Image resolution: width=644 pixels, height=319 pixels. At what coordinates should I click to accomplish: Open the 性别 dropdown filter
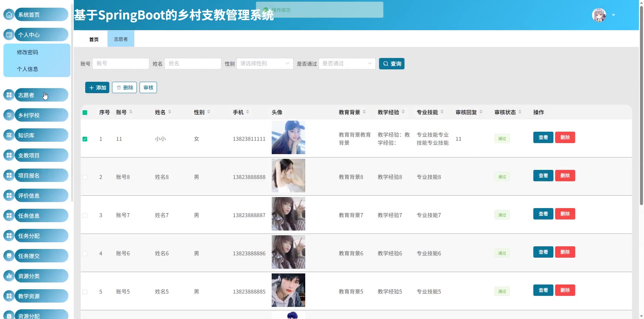pos(265,64)
